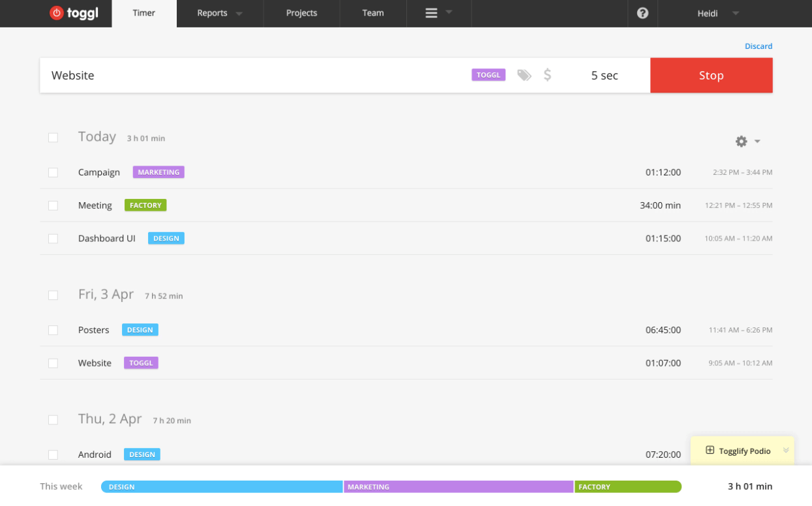Check the Meeting entry checkbox
Viewport: 812px width, 506px height.
(53, 205)
